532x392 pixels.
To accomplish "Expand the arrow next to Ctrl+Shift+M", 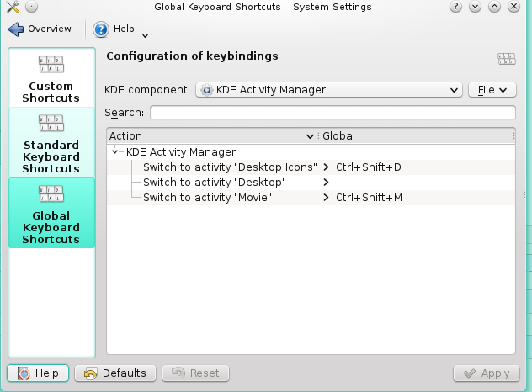I will point(326,198).
